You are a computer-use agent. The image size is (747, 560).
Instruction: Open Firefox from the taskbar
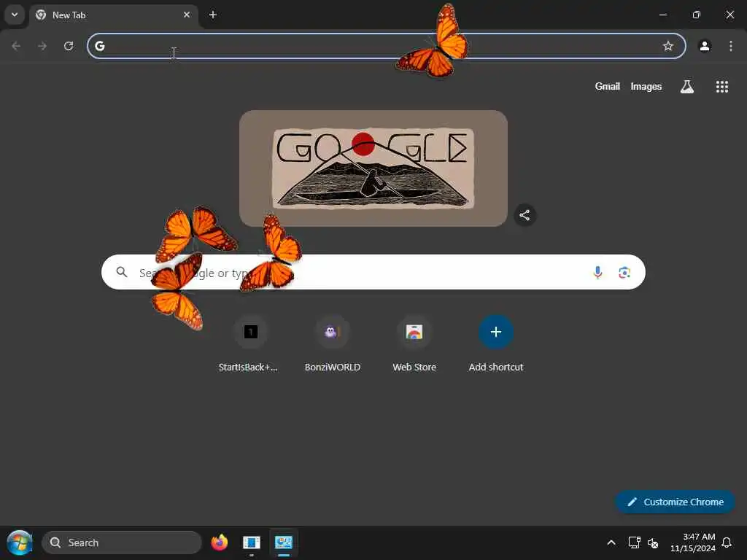(219, 542)
